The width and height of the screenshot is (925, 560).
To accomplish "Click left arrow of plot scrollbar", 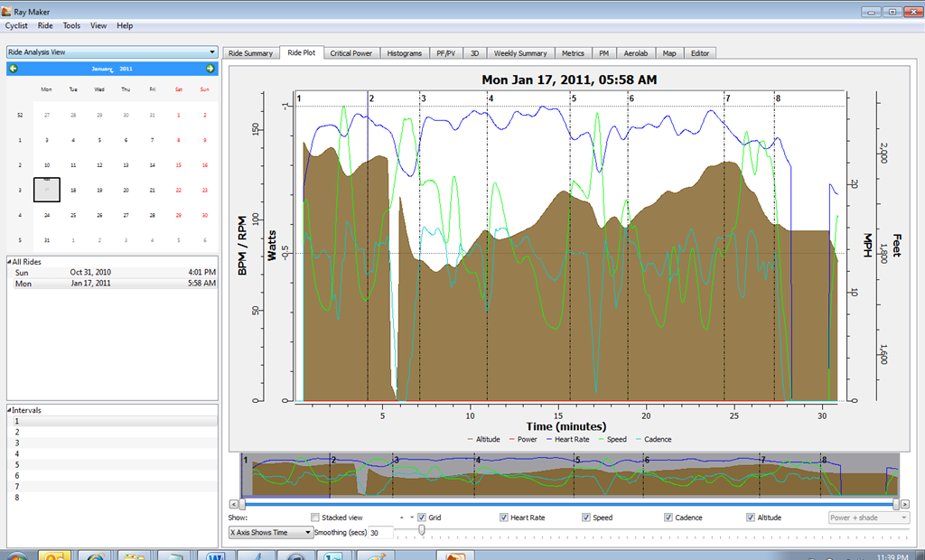I will click(x=234, y=504).
